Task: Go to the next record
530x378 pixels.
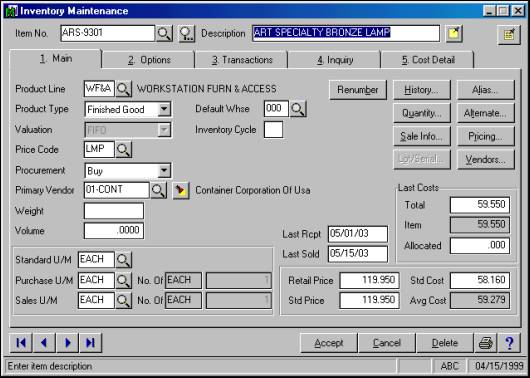Action: click(x=67, y=343)
